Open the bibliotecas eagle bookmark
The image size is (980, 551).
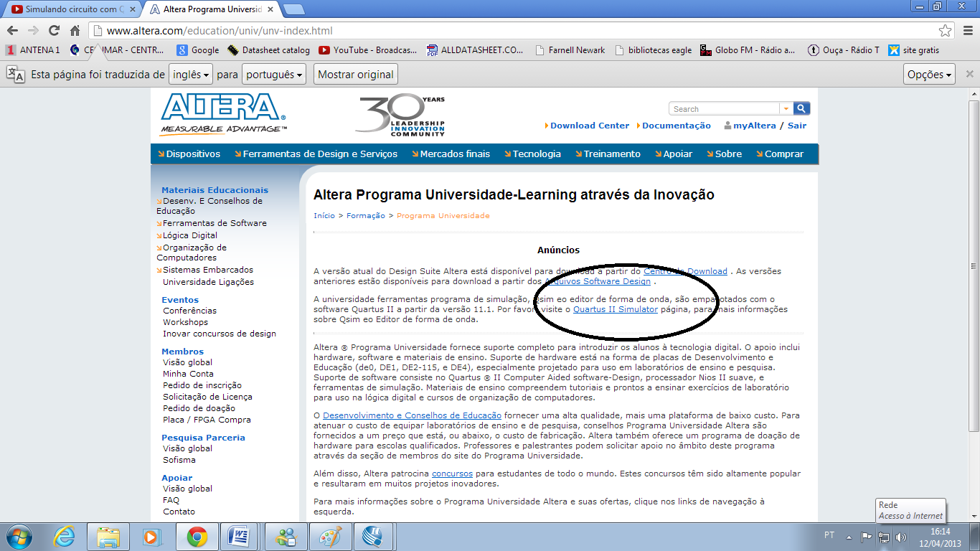[653, 50]
